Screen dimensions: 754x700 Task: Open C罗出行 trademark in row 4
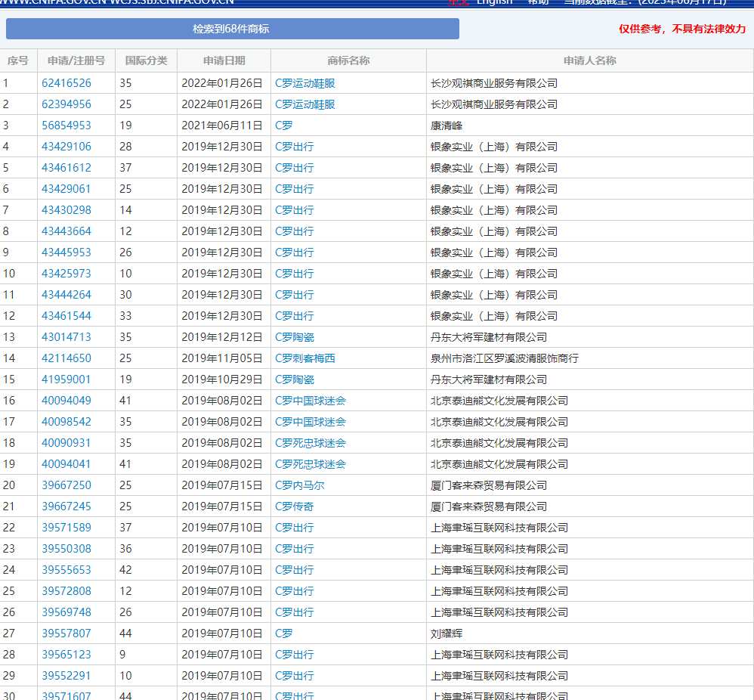point(295,147)
